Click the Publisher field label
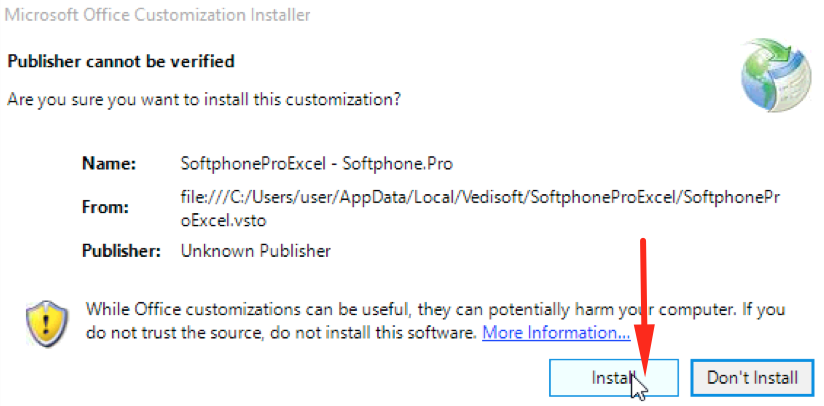The image size is (824, 406). pos(121,251)
